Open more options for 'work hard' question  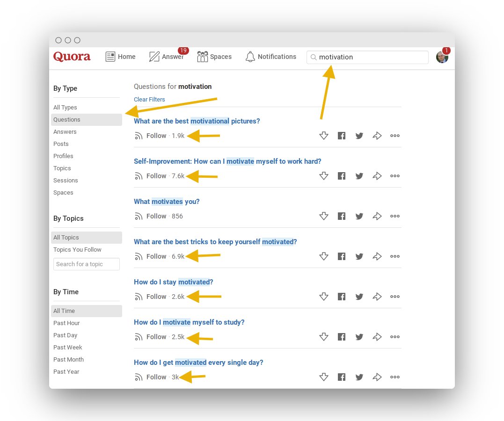394,176
